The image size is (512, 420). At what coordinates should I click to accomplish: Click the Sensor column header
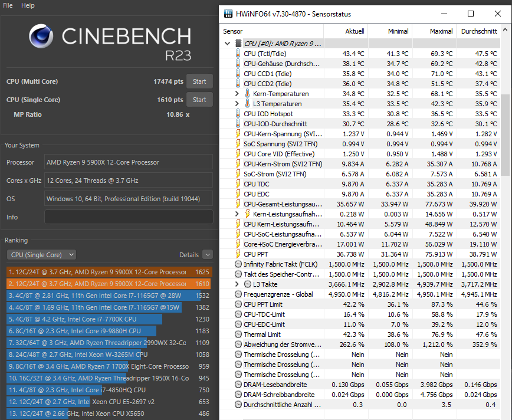[272, 31]
